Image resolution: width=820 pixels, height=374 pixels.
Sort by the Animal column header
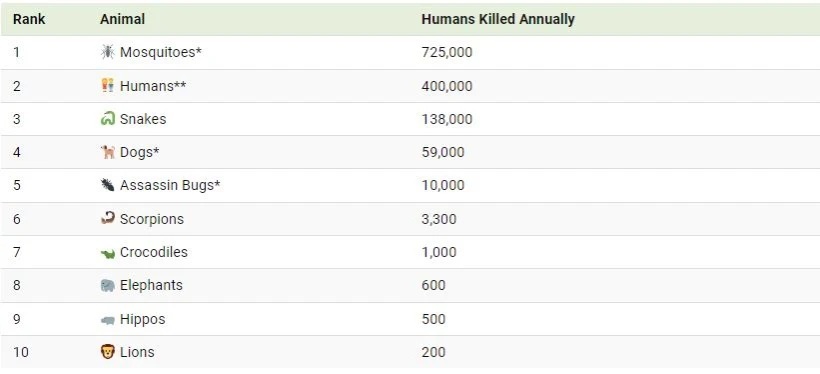[122, 19]
